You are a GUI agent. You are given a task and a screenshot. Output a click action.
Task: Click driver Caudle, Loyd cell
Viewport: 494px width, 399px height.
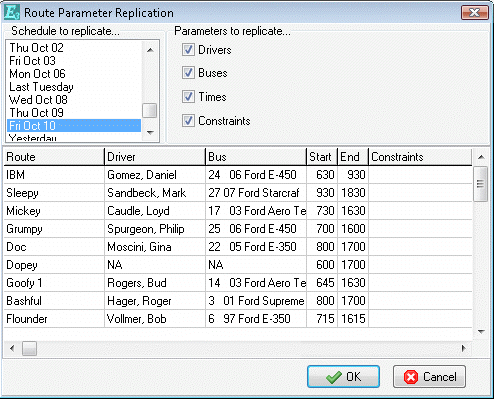(x=155, y=211)
